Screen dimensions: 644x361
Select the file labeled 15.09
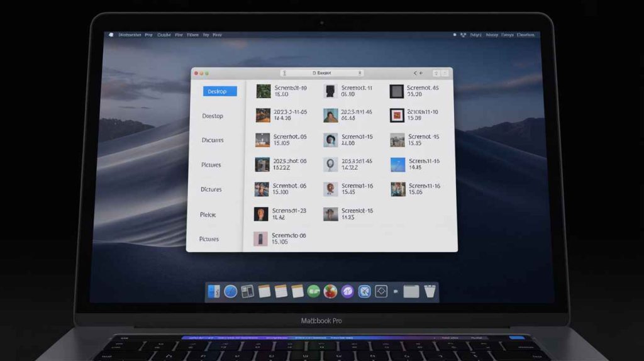point(414,115)
